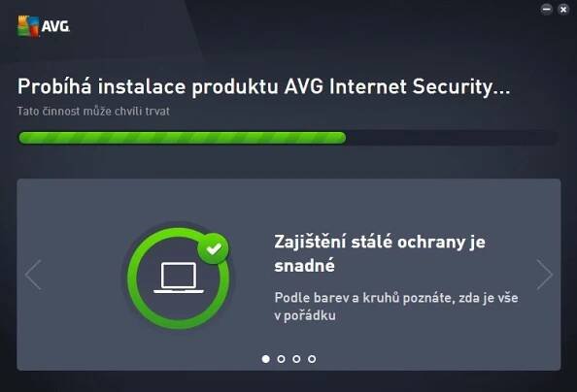Click the laptop icon inside the green circle
The image size is (577, 392).
[179, 278]
